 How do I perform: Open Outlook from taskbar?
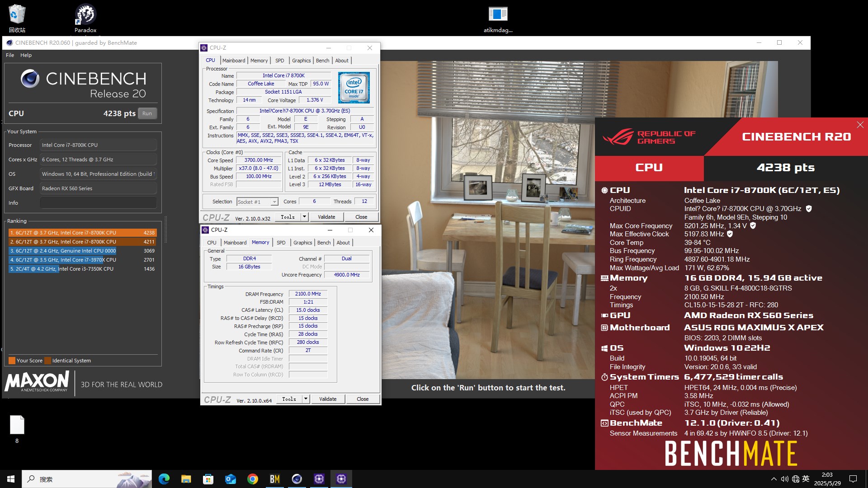point(230,479)
